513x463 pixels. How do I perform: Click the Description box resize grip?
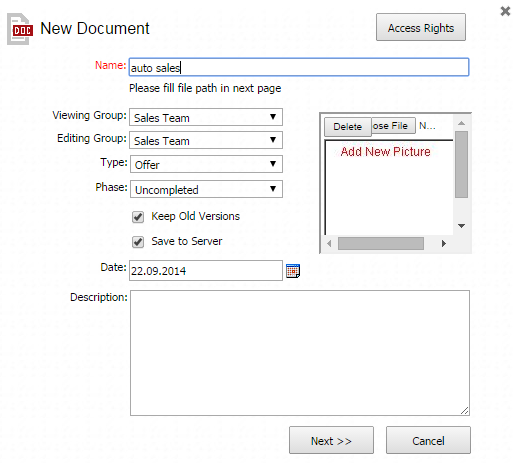[465, 411]
